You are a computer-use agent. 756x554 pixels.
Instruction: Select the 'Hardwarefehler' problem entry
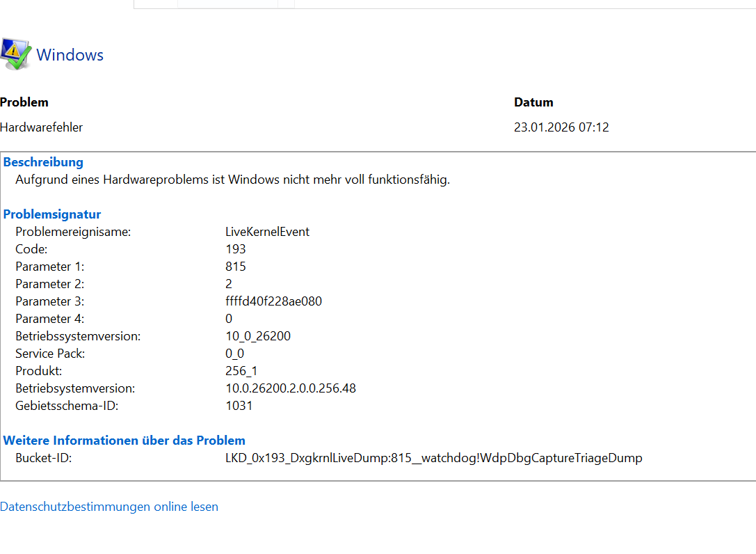pos(42,127)
